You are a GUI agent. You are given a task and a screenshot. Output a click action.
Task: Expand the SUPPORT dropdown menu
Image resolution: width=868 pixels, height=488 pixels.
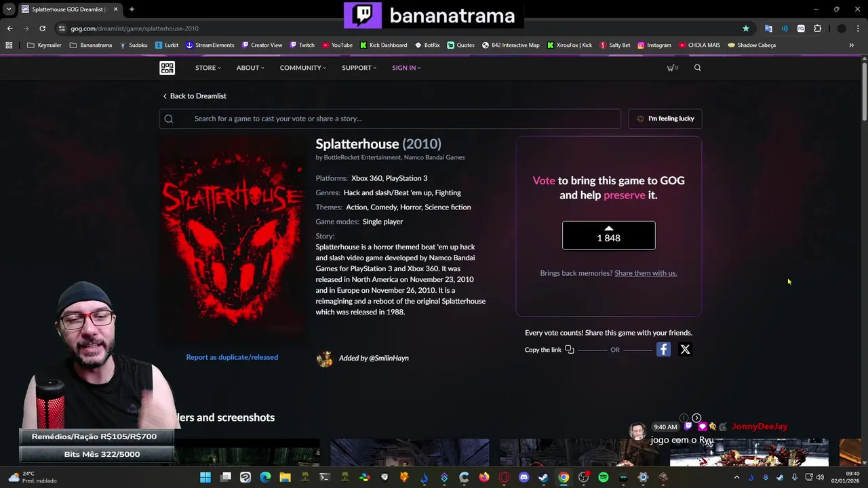(359, 68)
